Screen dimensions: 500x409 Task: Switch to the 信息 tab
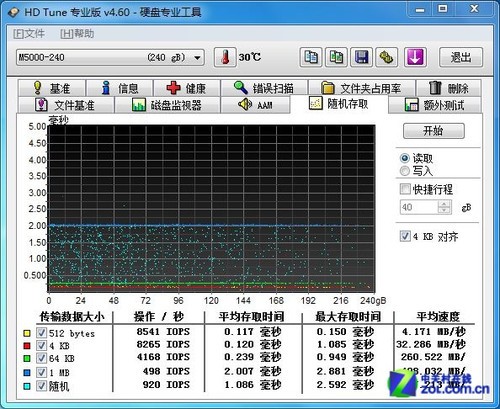[x=120, y=88]
